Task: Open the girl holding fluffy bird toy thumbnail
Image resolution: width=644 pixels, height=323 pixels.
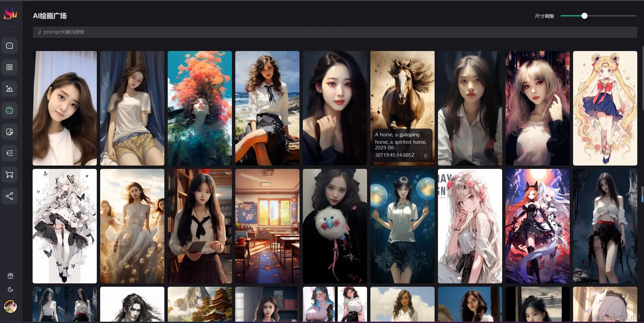Action: (335, 226)
